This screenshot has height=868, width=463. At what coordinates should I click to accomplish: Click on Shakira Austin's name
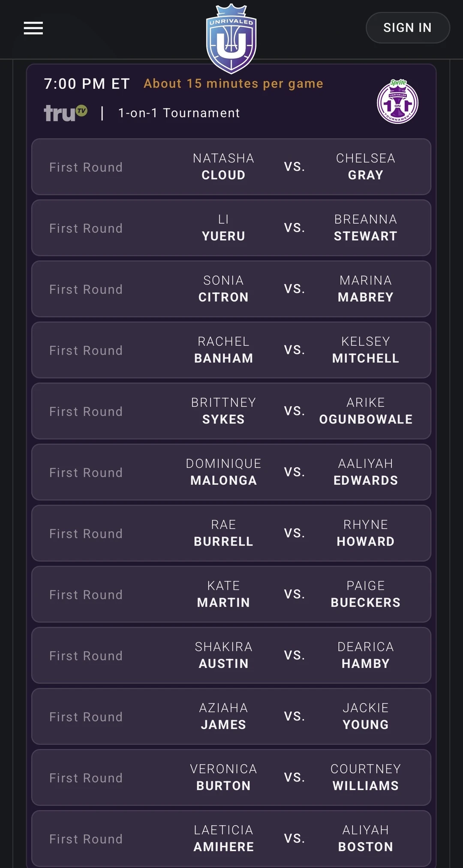pos(223,655)
